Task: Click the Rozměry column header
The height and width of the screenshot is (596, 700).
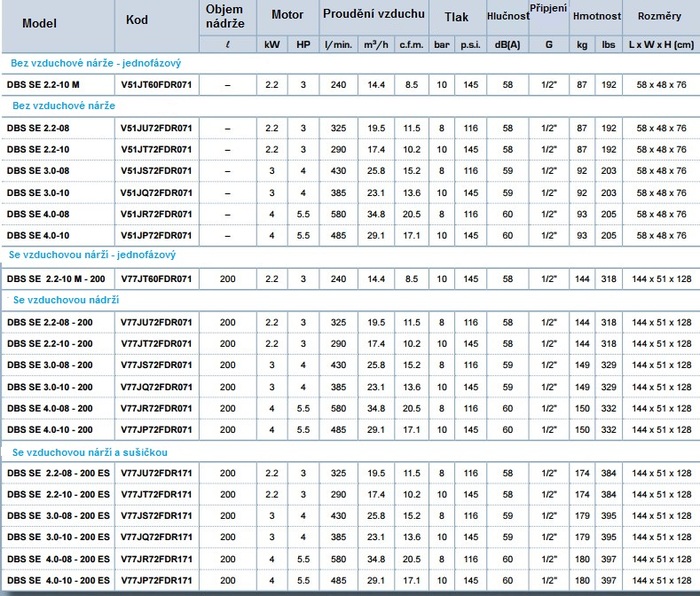Action: pyautogui.click(x=659, y=17)
